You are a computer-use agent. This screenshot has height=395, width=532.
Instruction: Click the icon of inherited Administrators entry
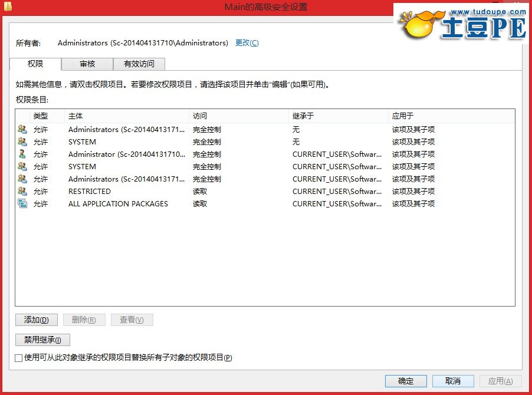point(22,179)
